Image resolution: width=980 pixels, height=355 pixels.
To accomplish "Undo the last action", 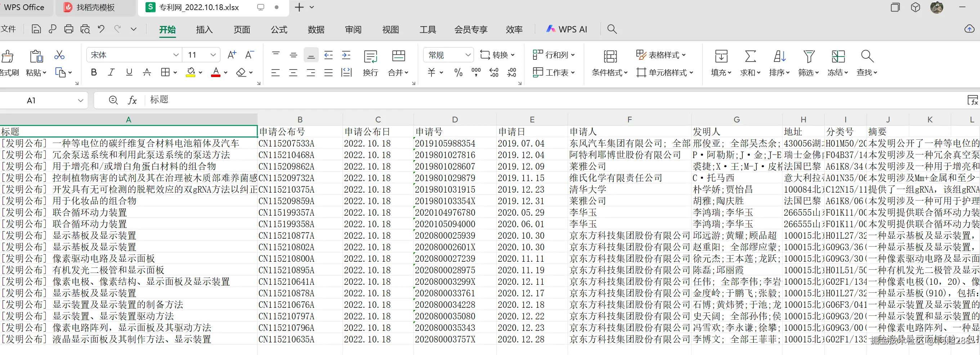I will tap(101, 29).
